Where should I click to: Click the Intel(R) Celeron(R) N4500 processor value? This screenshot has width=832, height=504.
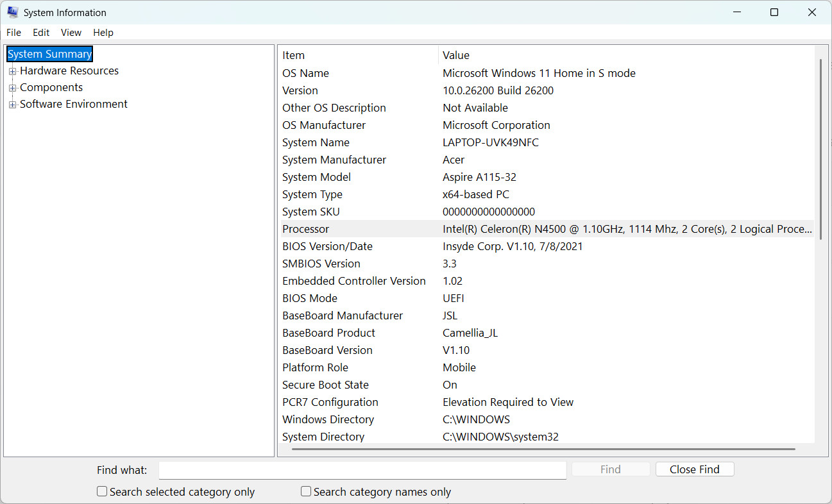point(627,229)
